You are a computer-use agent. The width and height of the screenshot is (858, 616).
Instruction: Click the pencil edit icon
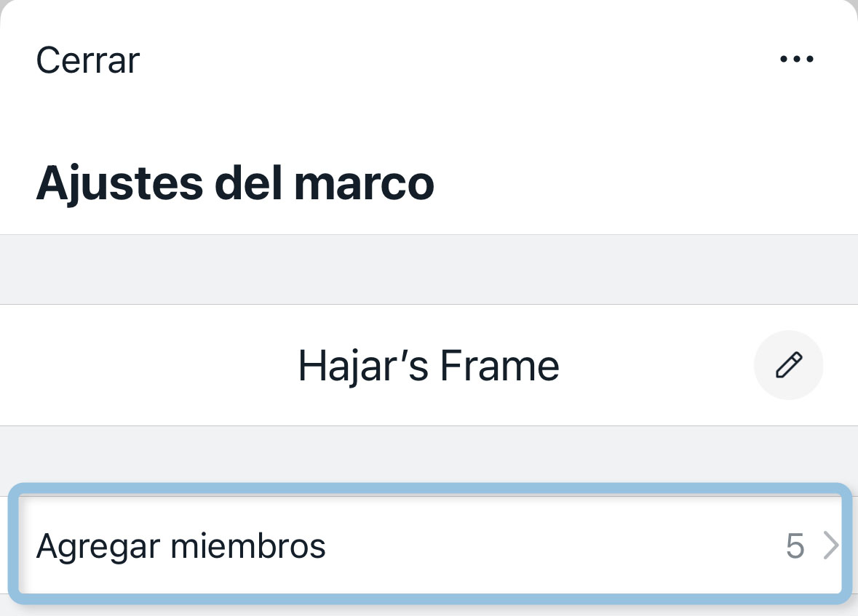(x=788, y=366)
